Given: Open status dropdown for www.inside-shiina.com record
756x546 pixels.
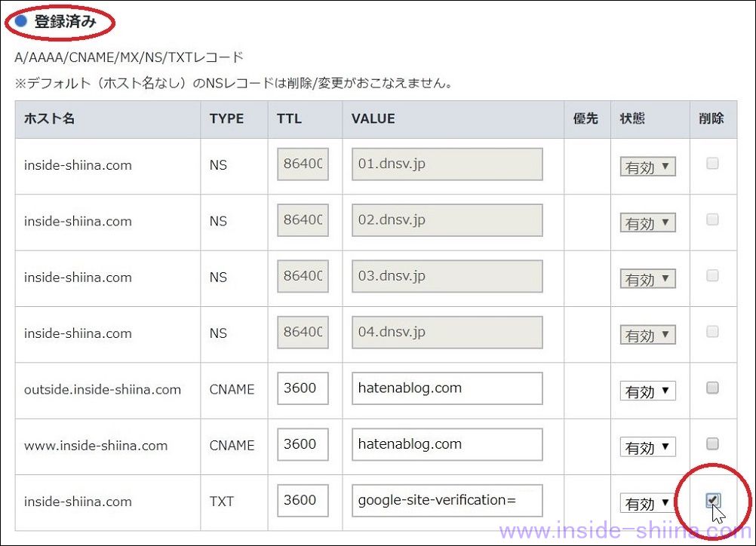Looking at the screenshot, I should pyautogui.click(x=647, y=447).
